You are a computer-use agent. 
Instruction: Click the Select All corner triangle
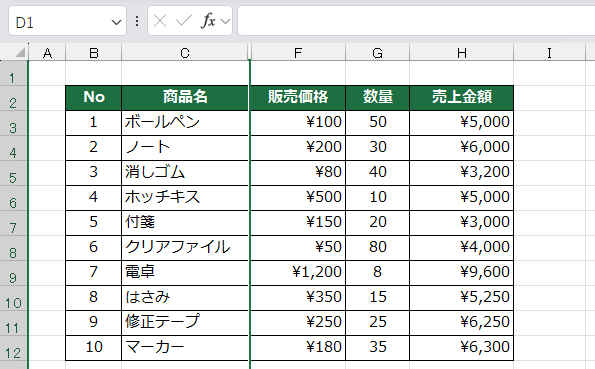(x=21, y=52)
